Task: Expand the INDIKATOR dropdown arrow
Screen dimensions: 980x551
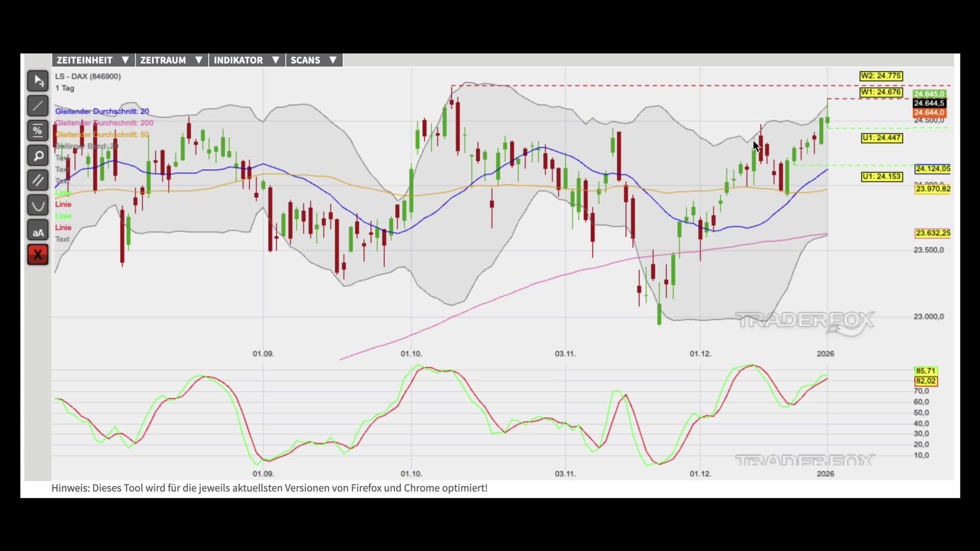Action: pyautogui.click(x=276, y=60)
